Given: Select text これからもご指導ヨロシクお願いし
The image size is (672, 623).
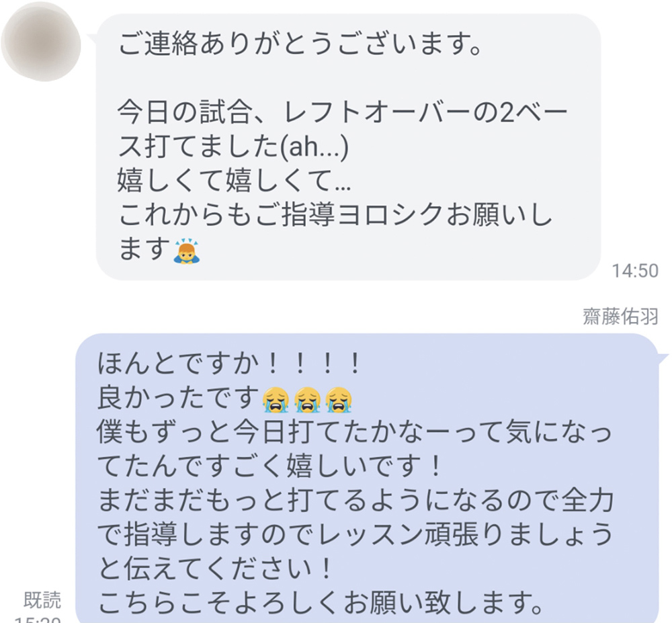Looking at the screenshot, I should 335,214.
